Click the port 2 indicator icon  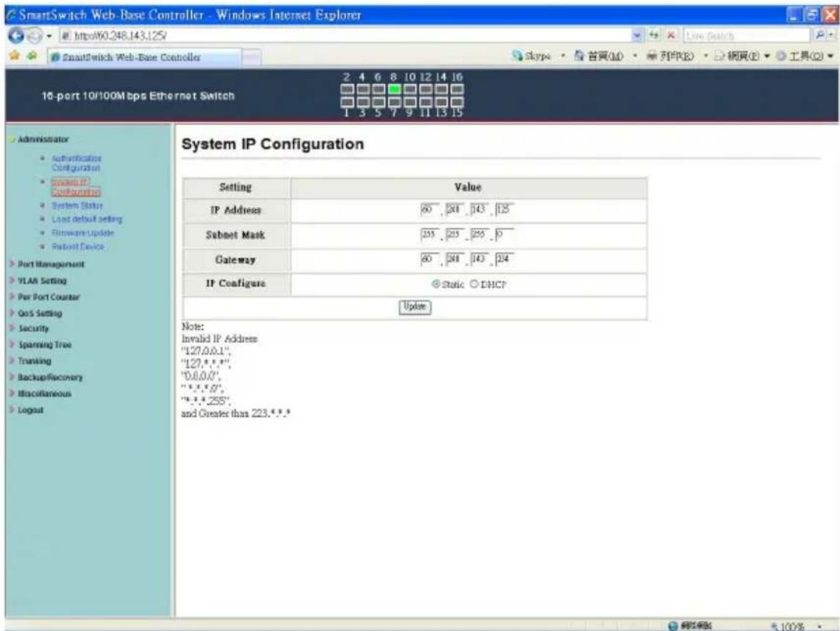(347, 89)
